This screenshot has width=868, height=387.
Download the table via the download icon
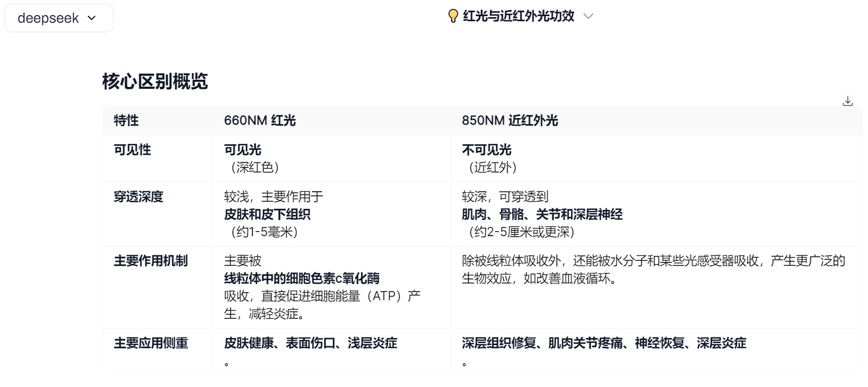tap(848, 101)
